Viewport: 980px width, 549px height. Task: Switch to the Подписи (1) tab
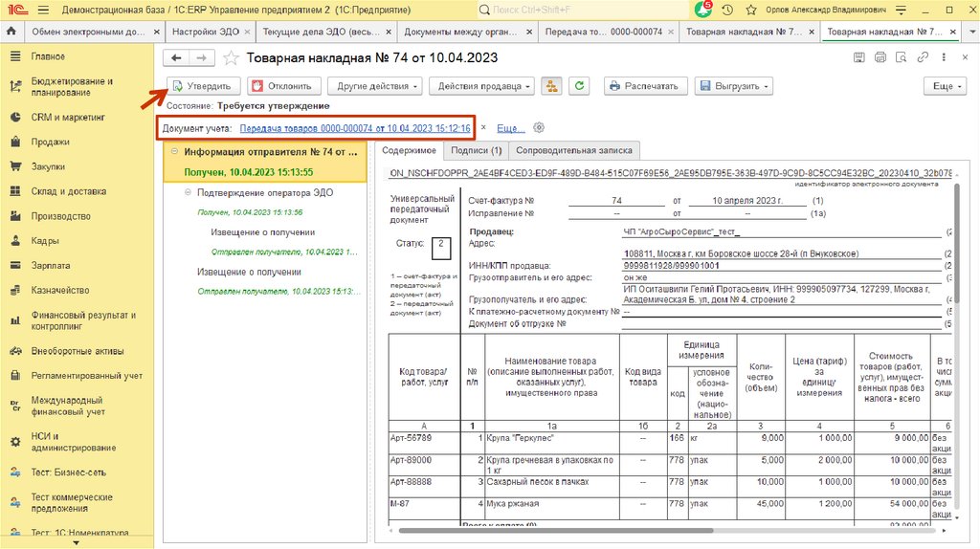pos(476,150)
